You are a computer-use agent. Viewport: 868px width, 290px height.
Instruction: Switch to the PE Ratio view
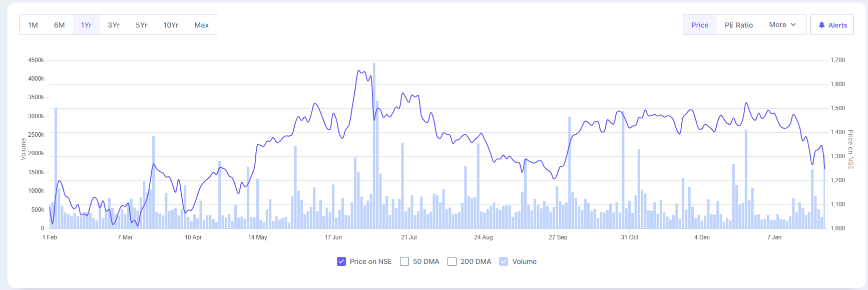[738, 25]
